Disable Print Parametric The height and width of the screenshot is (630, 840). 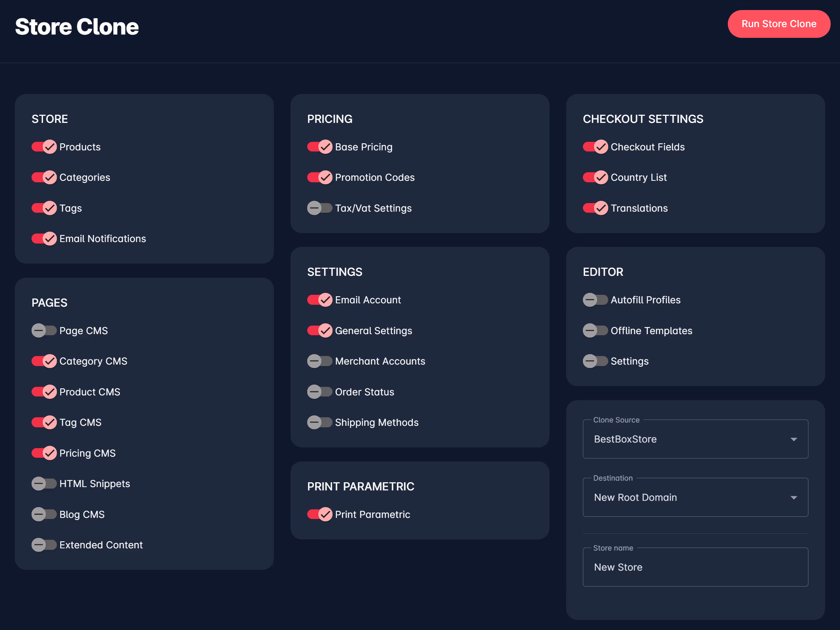pyautogui.click(x=320, y=514)
